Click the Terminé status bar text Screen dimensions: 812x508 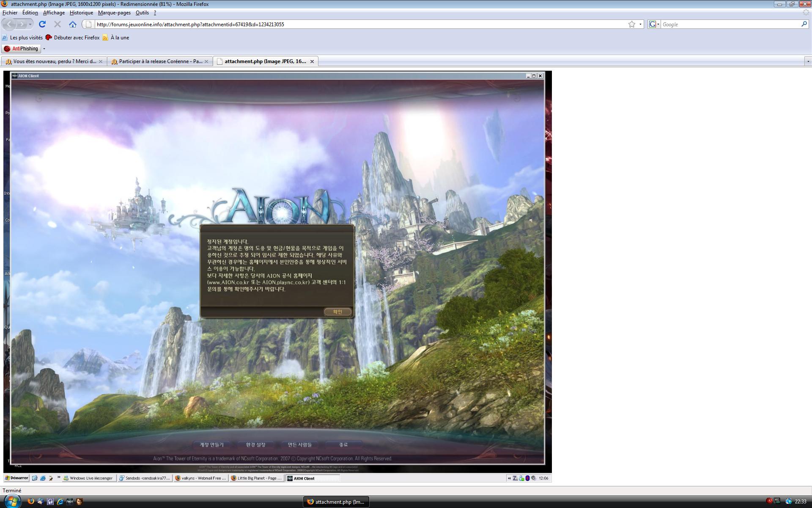12,490
